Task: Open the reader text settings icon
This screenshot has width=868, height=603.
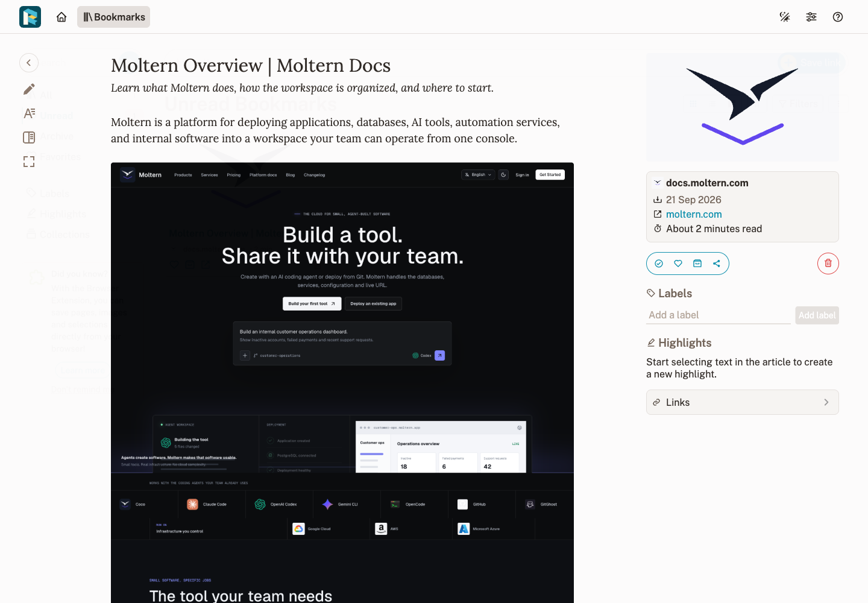Action: point(29,113)
